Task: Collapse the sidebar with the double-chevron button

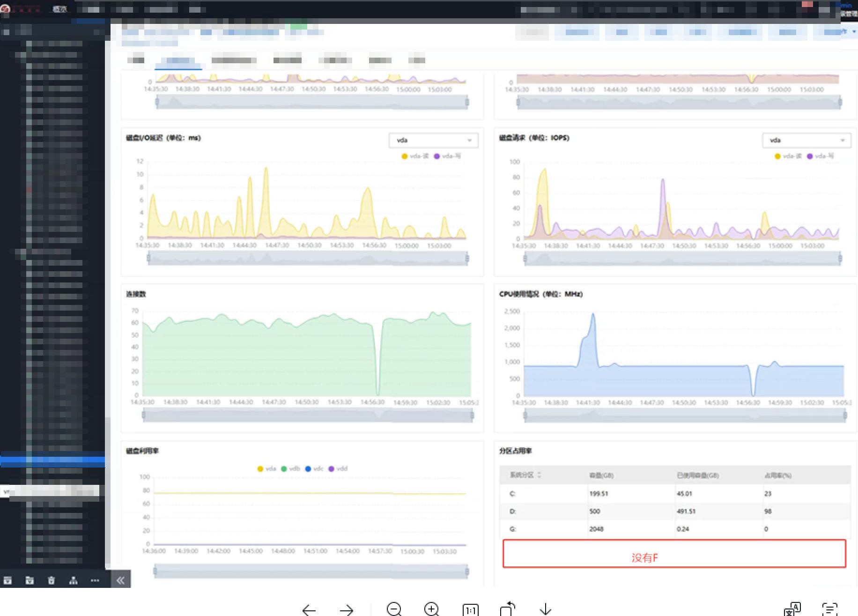Action: pos(120,580)
